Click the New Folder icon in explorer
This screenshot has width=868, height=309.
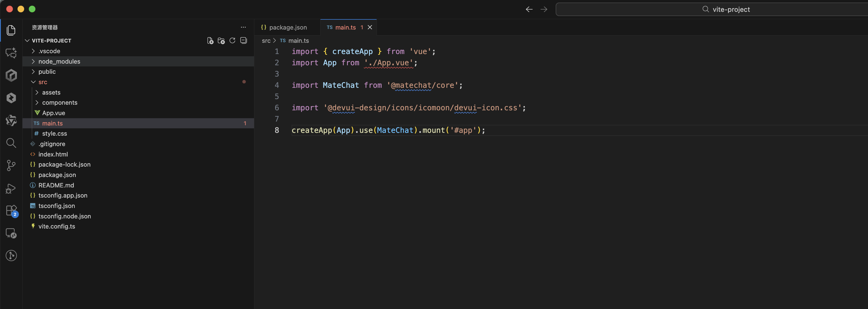click(221, 41)
